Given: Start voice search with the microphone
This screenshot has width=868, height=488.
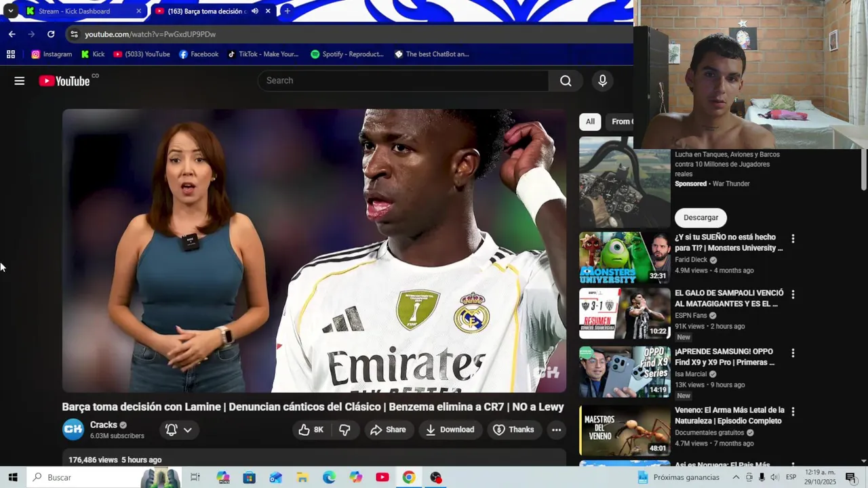Looking at the screenshot, I should [x=602, y=81].
